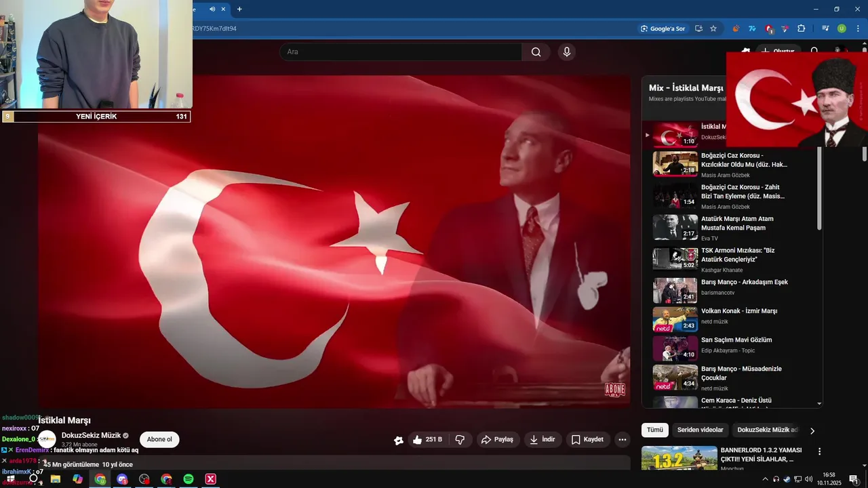
Task: Open OBS Studio from taskbar
Action: pos(144,479)
